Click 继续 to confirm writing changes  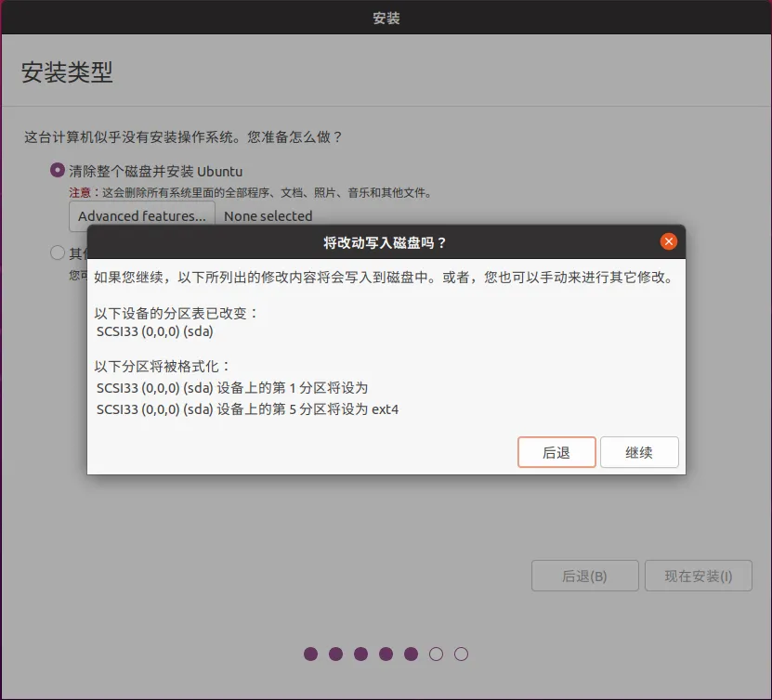coord(639,452)
